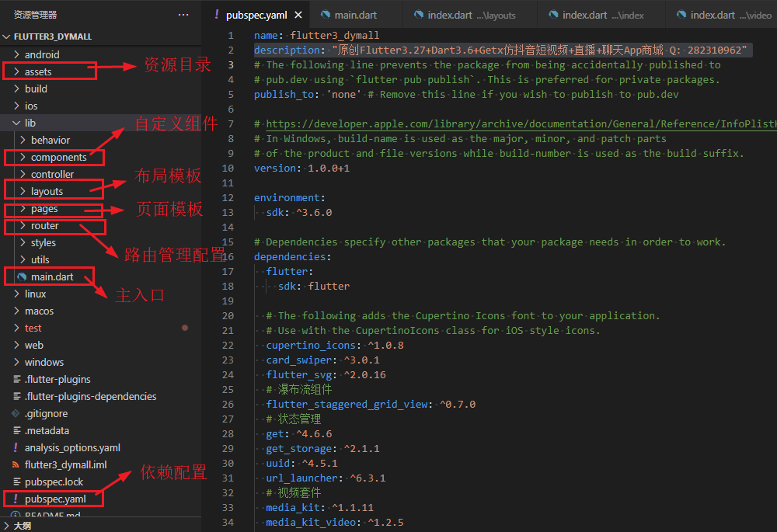
Task: Expand the assets folder
Action: (16, 71)
